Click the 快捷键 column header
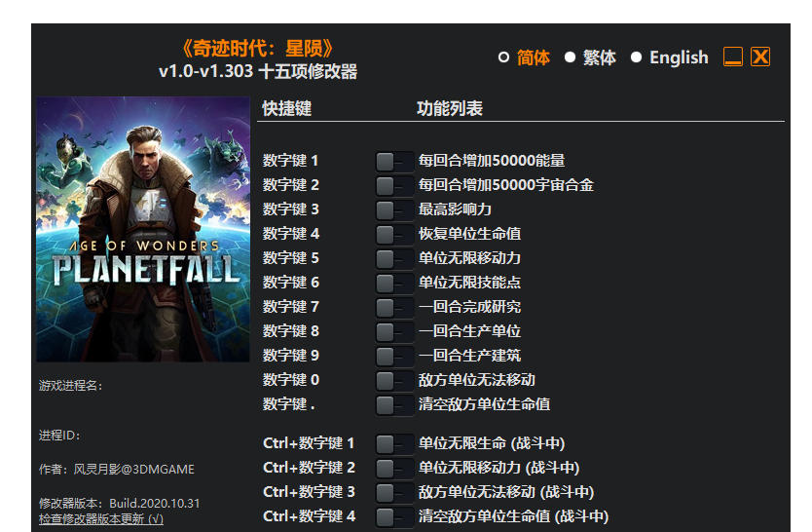Image resolution: width=812 pixels, height=532 pixels. pyautogui.click(x=286, y=108)
